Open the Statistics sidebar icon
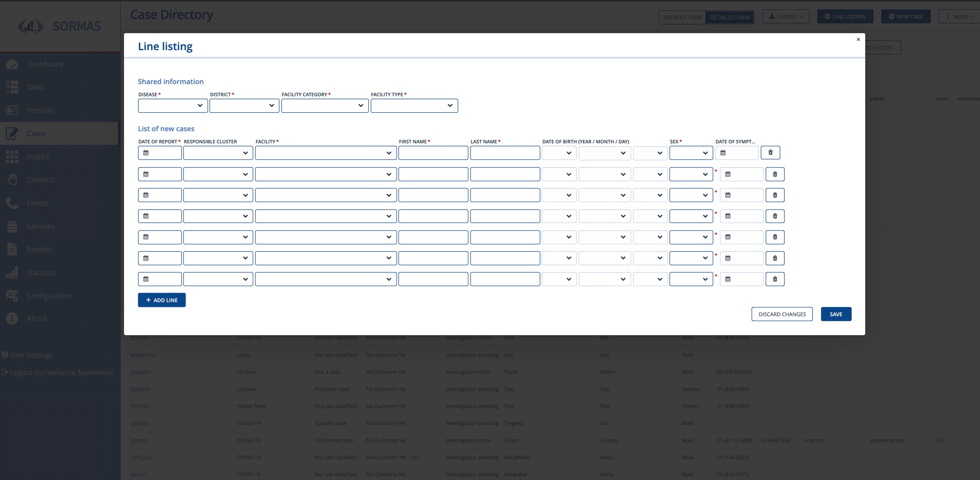Screen dimensions: 980x480 click(x=12, y=272)
